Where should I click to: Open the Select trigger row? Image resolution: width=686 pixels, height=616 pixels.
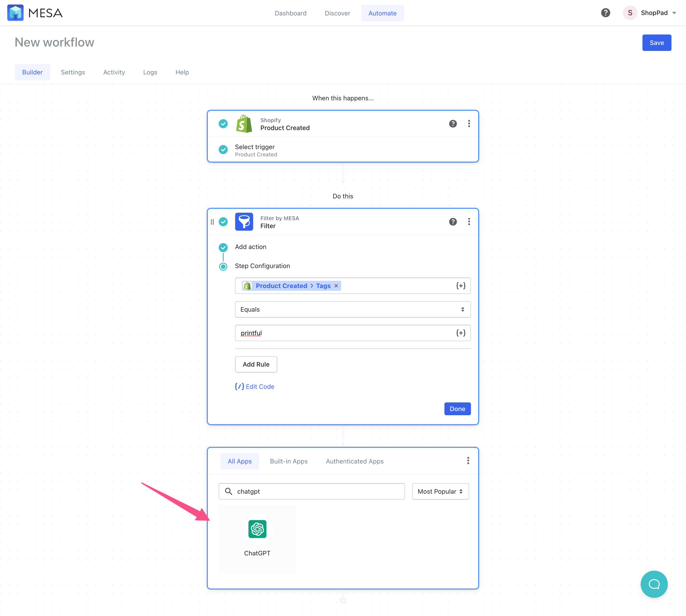point(343,150)
